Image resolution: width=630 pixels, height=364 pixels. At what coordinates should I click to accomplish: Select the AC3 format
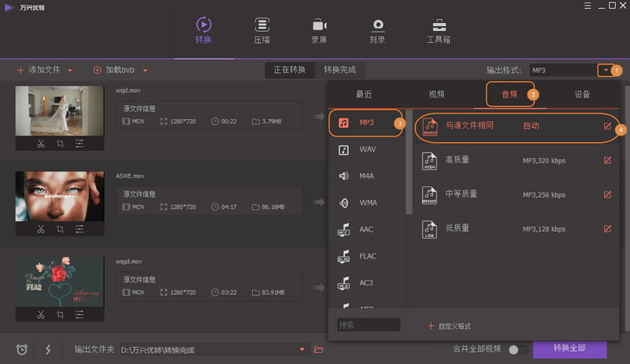coord(367,283)
